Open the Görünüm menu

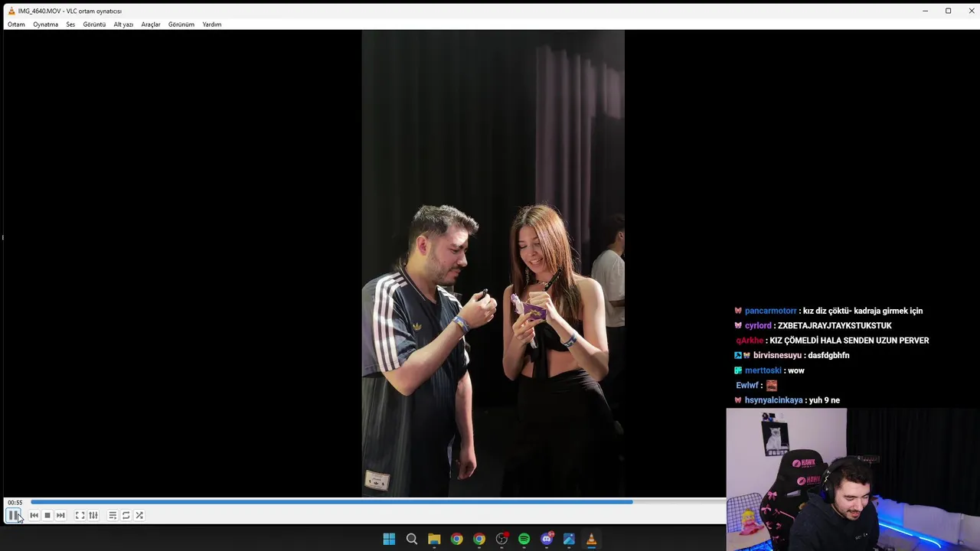[181, 24]
